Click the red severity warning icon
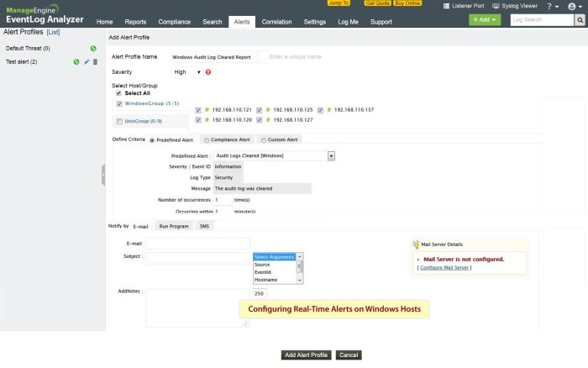 click(208, 72)
